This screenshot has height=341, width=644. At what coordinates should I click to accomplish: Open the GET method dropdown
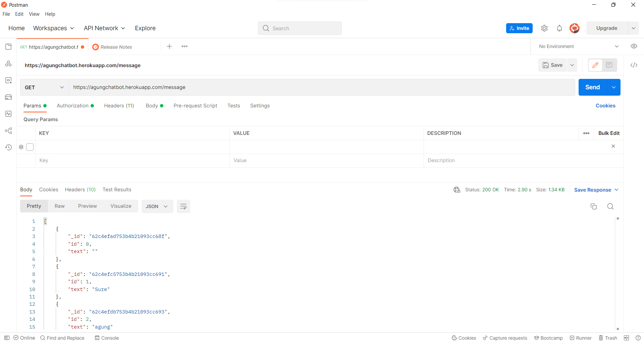pyautogui.click(x=44, y=87)
